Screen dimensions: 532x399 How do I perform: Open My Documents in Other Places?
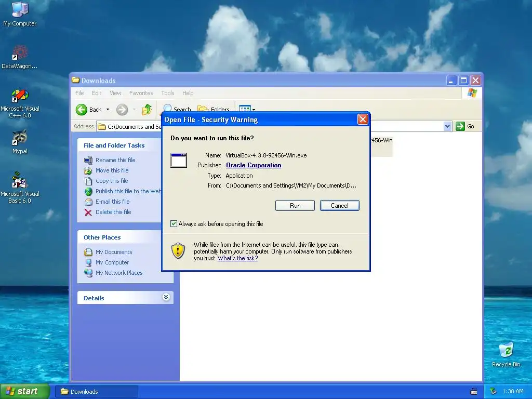(114, 252)
